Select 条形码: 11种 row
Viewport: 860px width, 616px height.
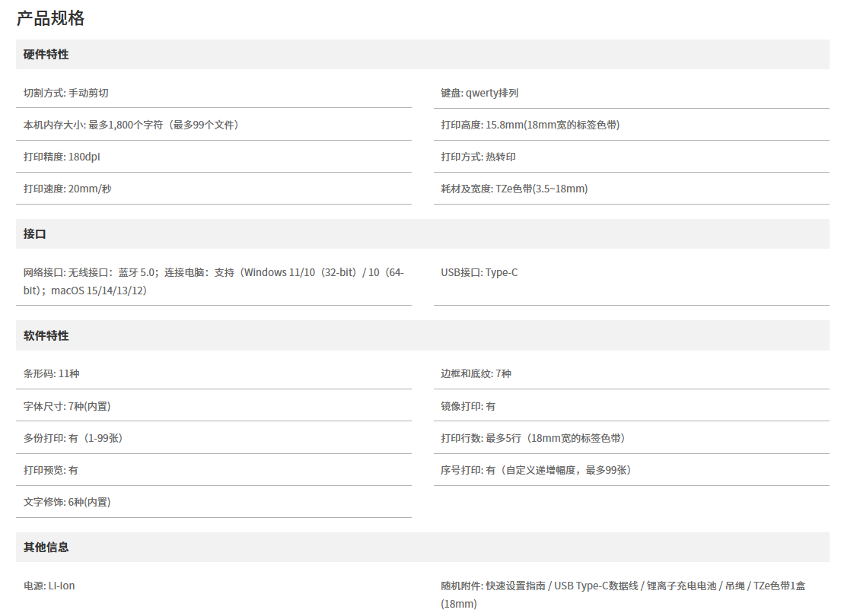point(214,373)
